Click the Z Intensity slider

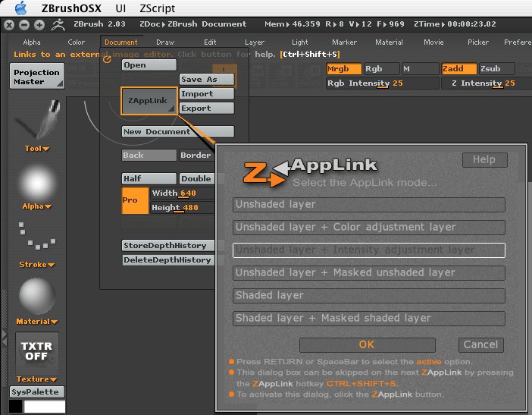(487, 83)
